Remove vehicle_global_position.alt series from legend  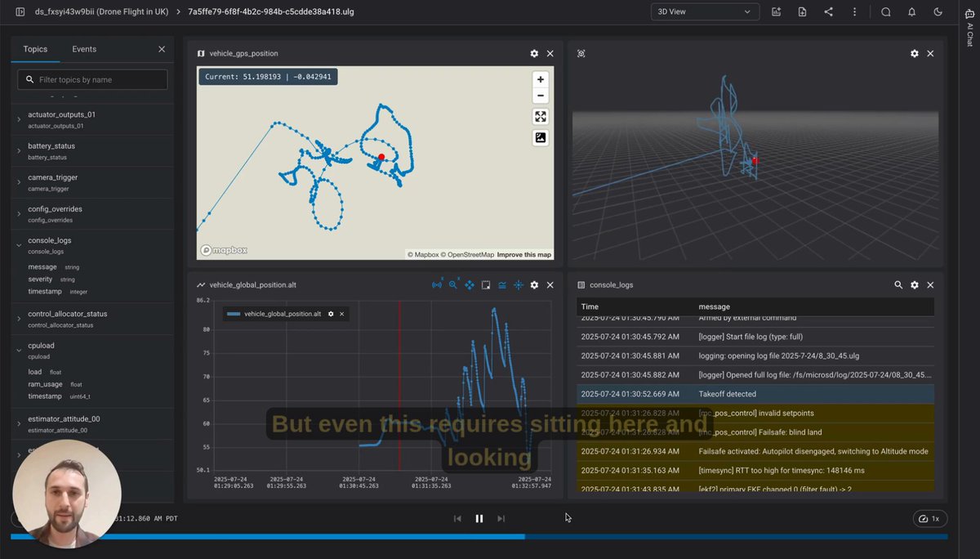(341, 314)
